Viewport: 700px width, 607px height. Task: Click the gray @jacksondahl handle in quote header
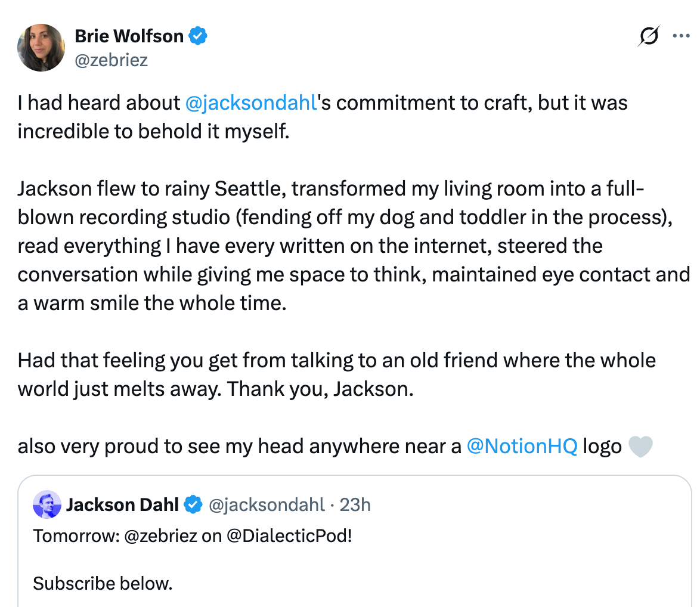click(265, 505)
